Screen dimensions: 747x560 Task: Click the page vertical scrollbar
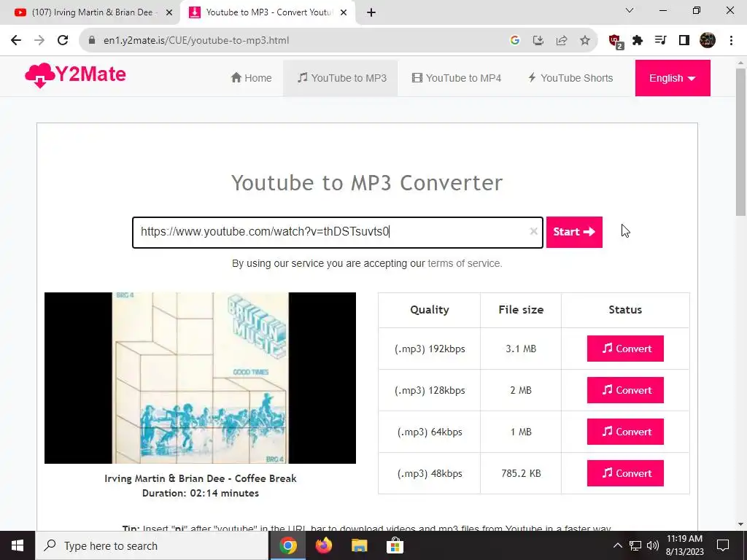pos(740,142)
